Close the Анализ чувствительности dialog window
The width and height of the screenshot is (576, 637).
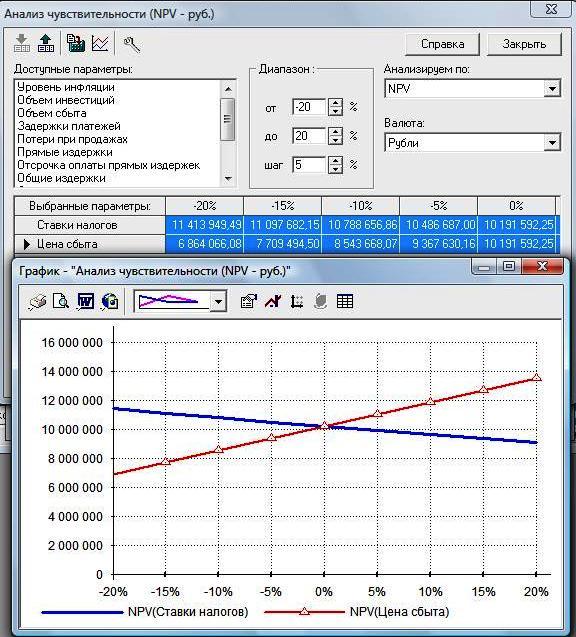551,9
